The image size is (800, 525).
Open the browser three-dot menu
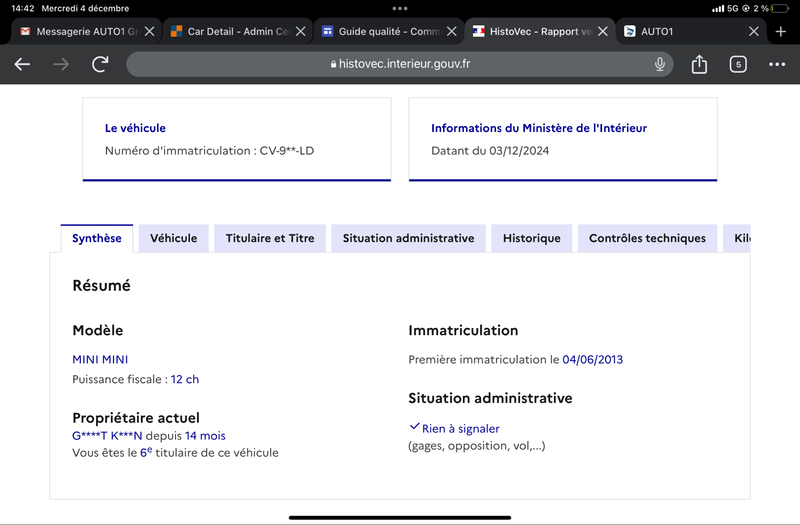(x=777, y=64)
